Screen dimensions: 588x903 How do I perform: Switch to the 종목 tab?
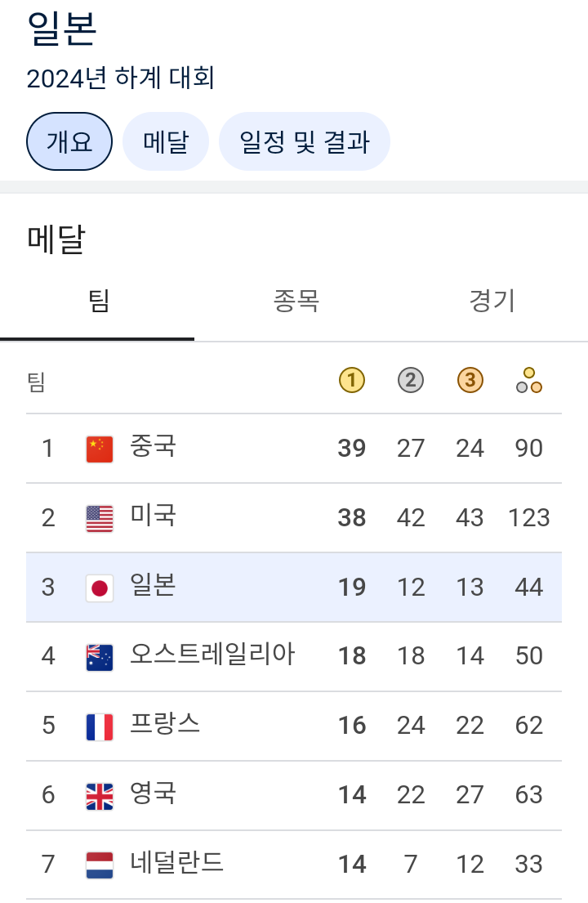[295, 302]
